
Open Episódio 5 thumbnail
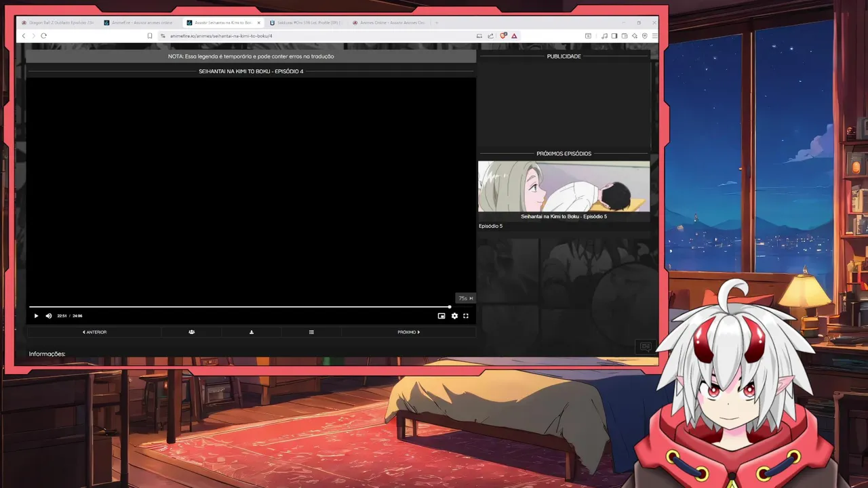[x=564, y=186]
